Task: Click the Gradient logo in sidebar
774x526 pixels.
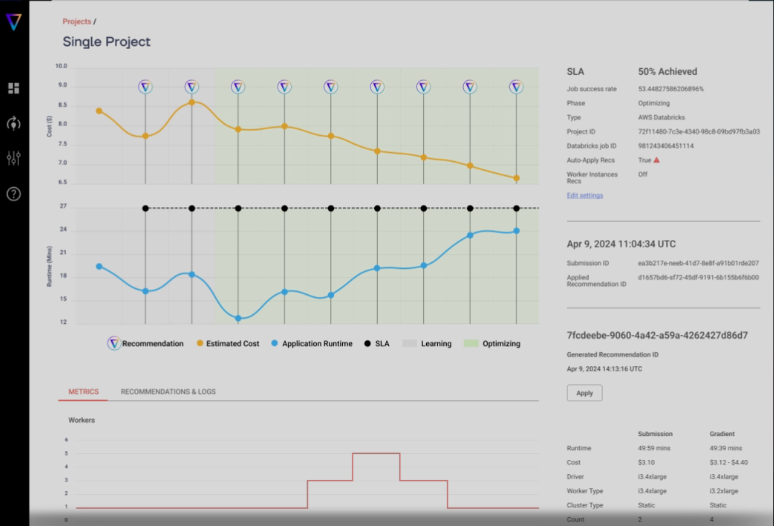Action: [13, 24]
